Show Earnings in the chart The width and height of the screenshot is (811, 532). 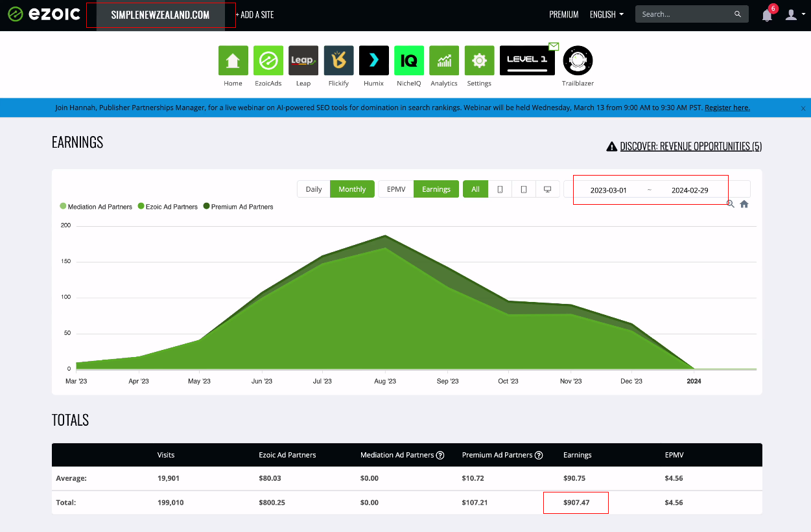pos(436,189)
